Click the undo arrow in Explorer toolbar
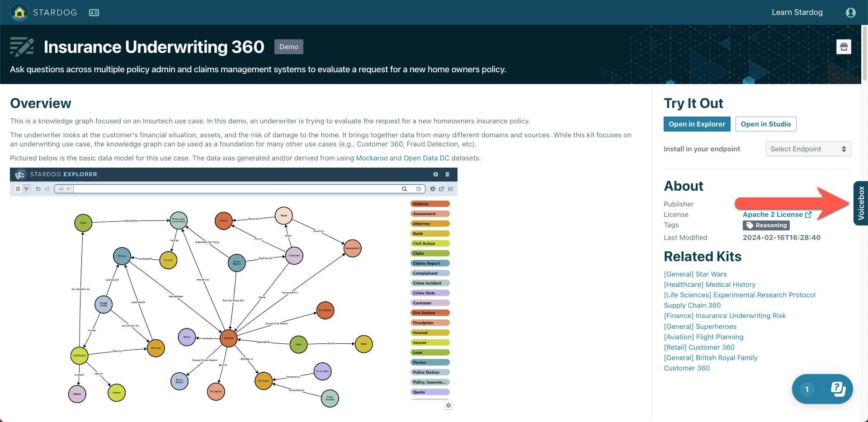The image size is (868, 422). click(38, 189)
